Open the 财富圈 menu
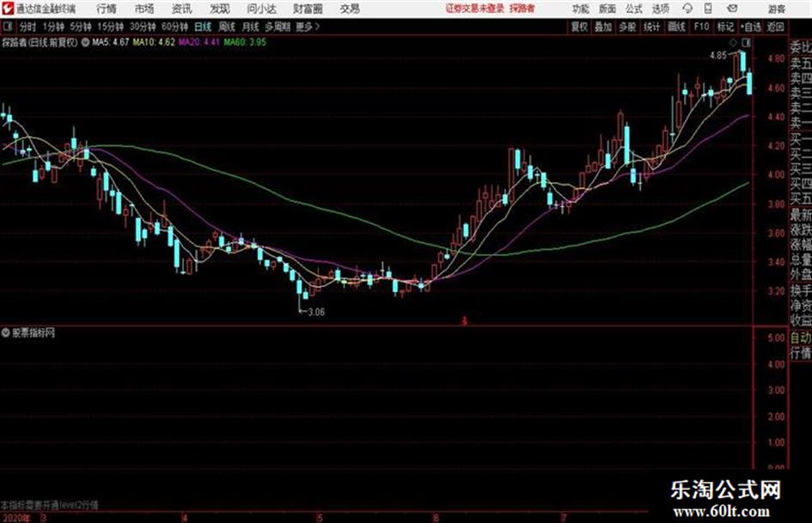812x523 pixels. [308, 9]
